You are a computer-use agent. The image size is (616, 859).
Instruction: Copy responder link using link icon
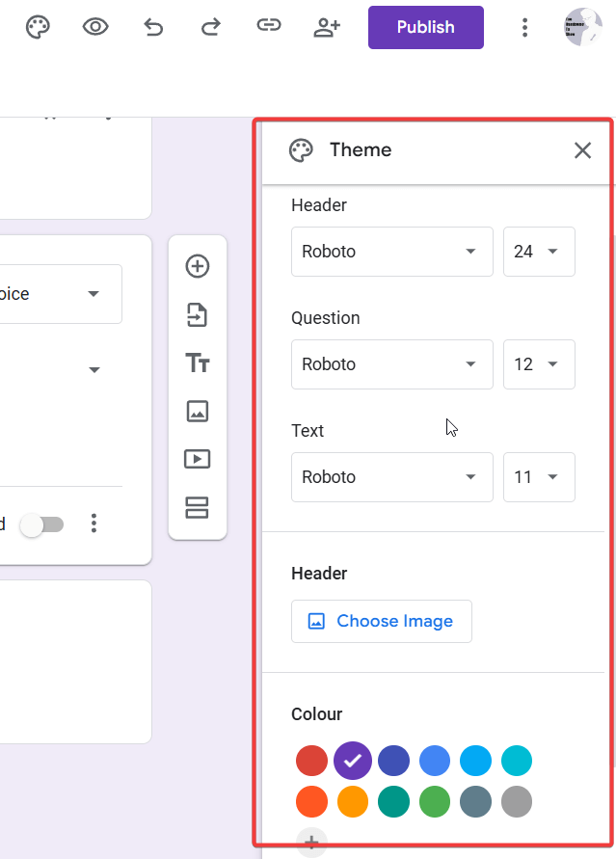coord(268,26)
